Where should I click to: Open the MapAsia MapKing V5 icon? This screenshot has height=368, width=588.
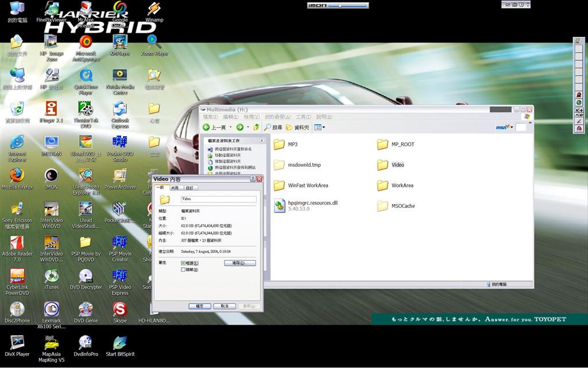point(51,348)
